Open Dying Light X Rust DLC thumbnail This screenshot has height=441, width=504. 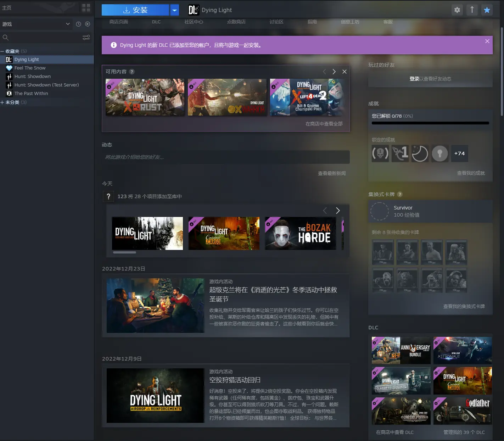pyautogui.click(x=145, y=97)
